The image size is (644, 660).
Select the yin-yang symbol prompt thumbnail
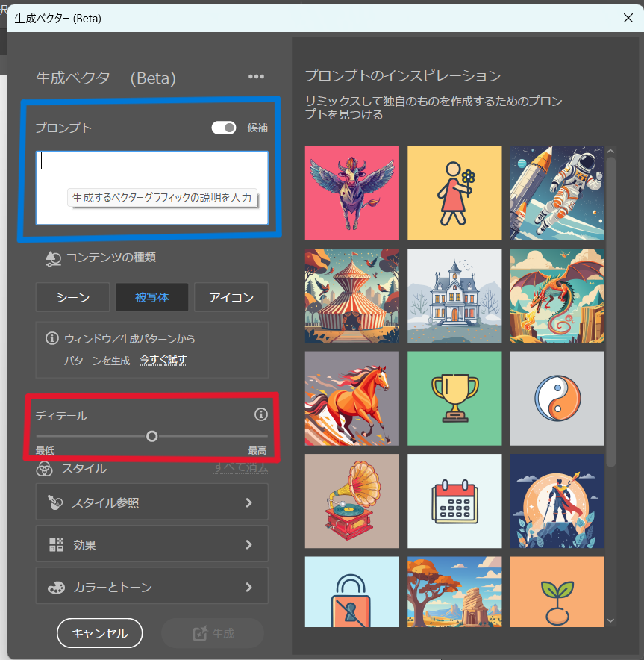[557, 398]
